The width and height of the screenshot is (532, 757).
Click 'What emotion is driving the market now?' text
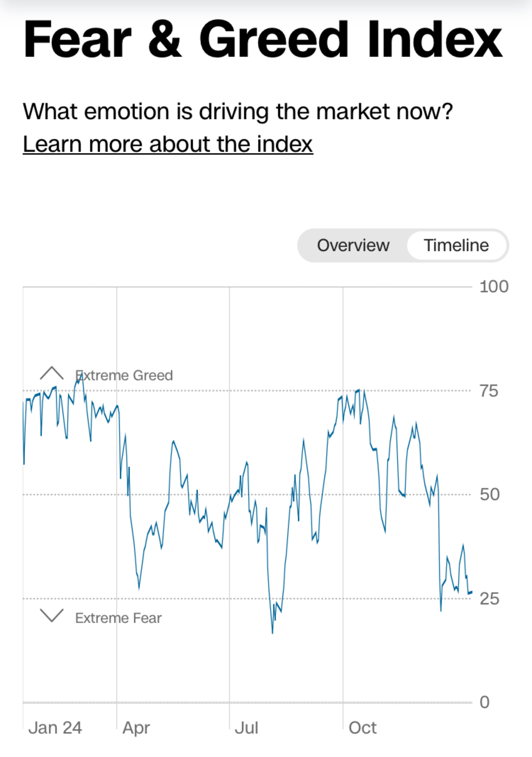[238, 111]
